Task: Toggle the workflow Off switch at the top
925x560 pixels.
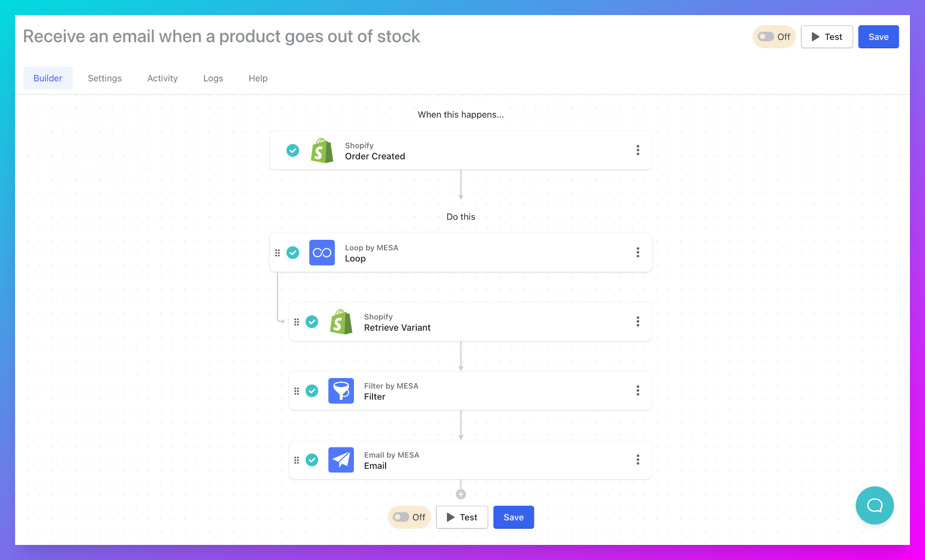Action: pyautogui.click(x=766, y=36)
